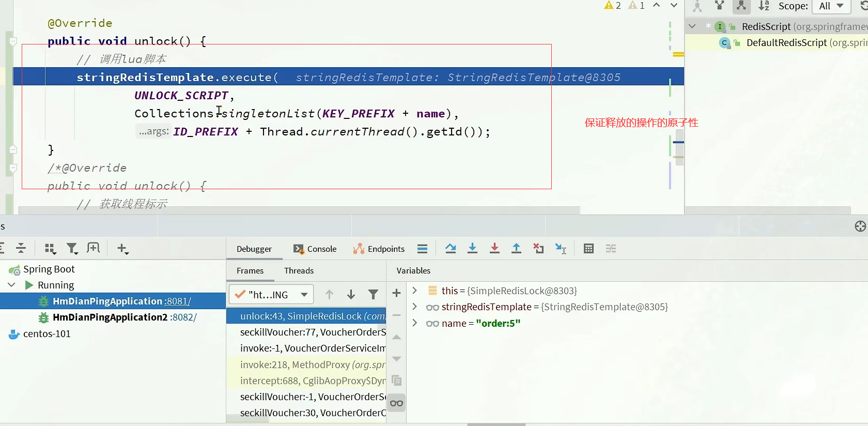Select previous frame up arrow
This screenshot has width=868, height=426.
[329, 295]
